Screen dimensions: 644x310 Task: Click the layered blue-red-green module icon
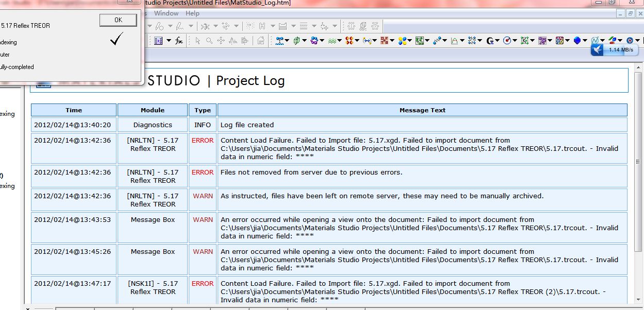coord(612,41)
